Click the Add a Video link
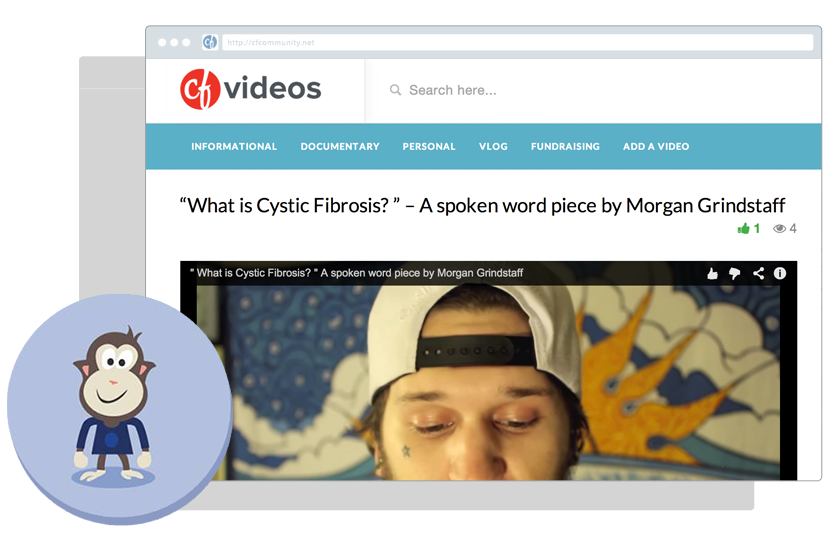 point(656,146)
